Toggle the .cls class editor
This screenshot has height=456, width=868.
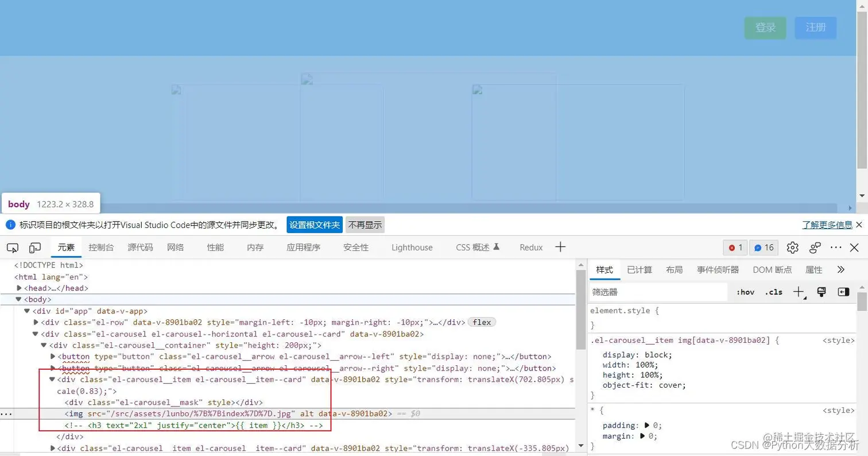click(773, 292)
